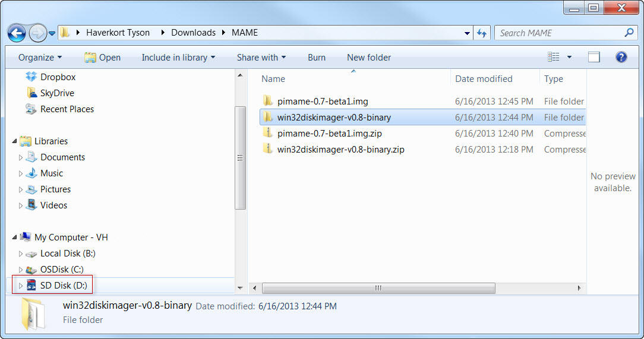Click the file list horizontal scrollbar thumb
This screenshot has width=644, height=339.
pyautogui.click(x=378, y=288)
